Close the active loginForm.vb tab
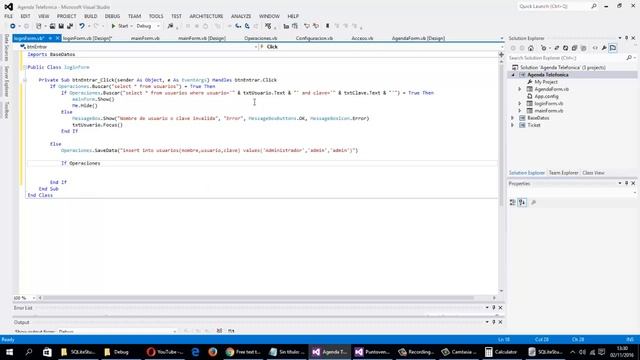Image resolution: width=640 pixels, height=360 pixels. pyautogui.click(x=58, y=38)
